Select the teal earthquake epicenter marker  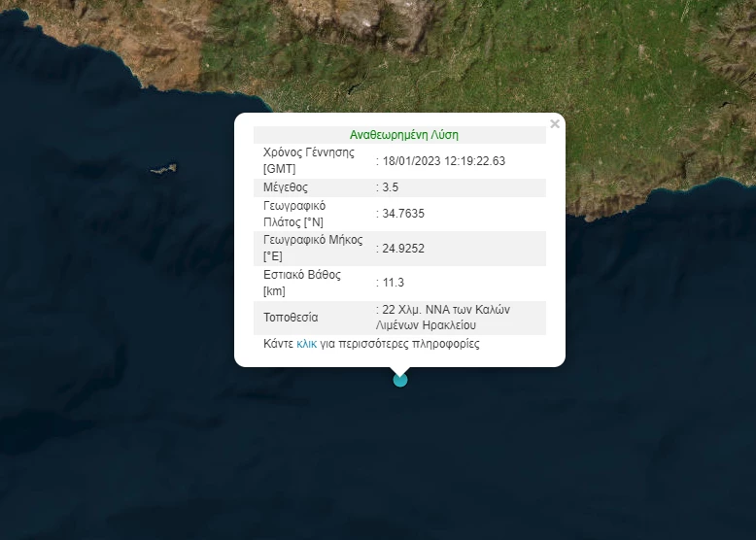(x=400, y=380)
